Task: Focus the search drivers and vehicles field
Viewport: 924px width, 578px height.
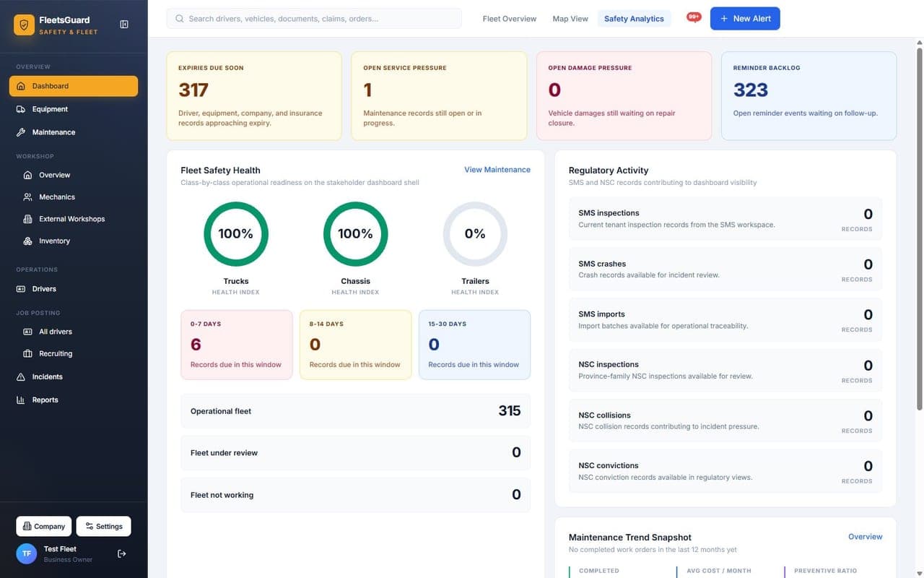Action: [314, 19]
